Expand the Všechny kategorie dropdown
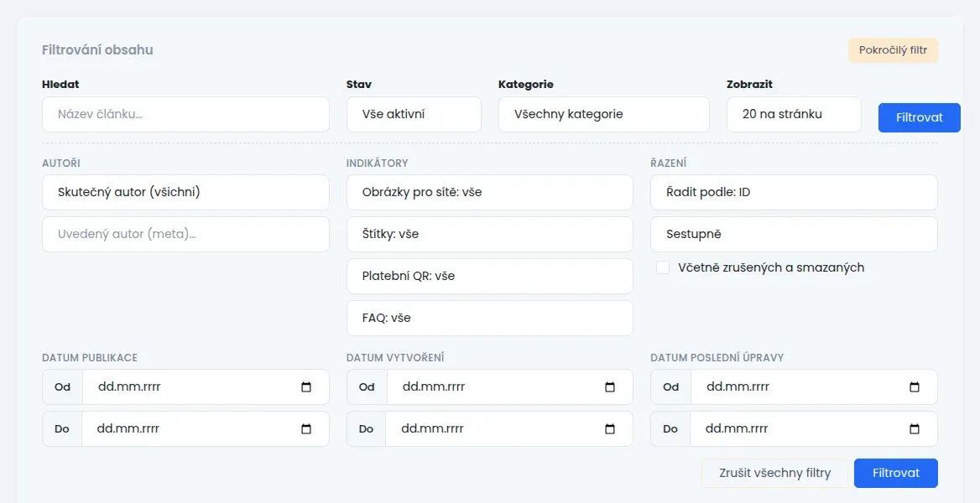The width and height of the screenshot is (980, 503). click(x=604, y=114)
